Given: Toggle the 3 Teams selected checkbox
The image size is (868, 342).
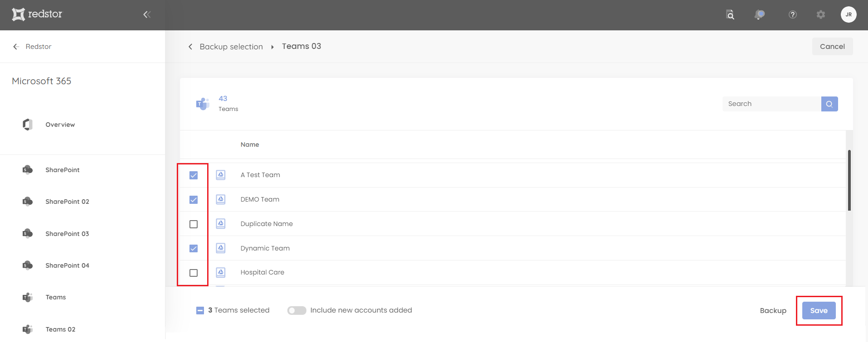Looking at the screenshot, I should (200, 310).
